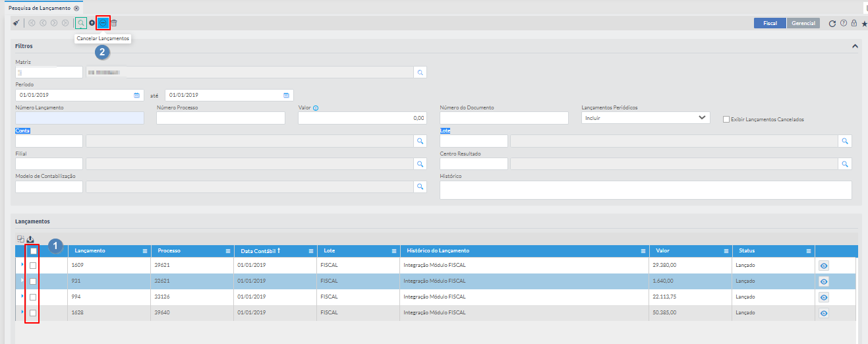Open Centro Resultado lookup magnifier
Screen dimensions: 868x344
click(x=845, y=163)
